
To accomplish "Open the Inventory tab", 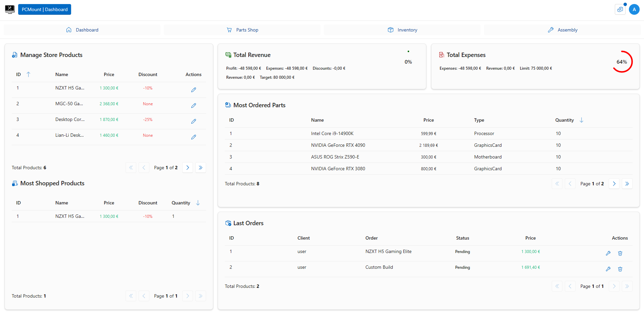I will [402, 30].
